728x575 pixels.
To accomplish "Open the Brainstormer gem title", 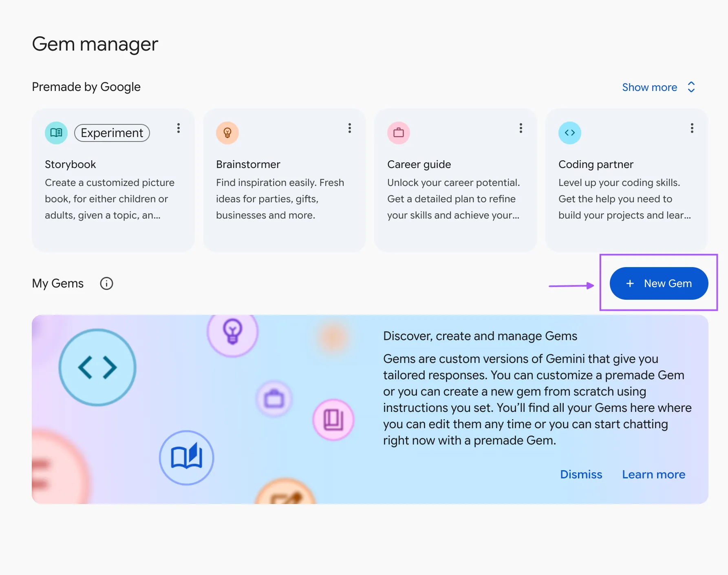I will 248,164.
